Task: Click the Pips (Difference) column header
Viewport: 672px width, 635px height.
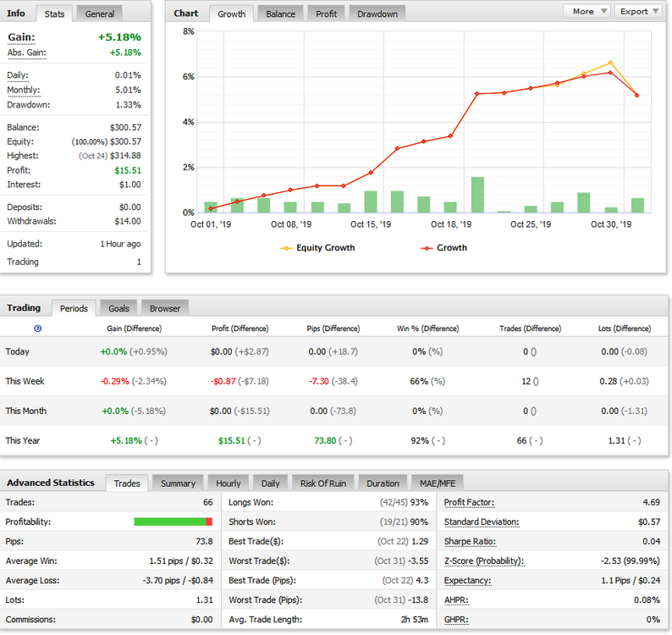Action: (x=333, y=329)
